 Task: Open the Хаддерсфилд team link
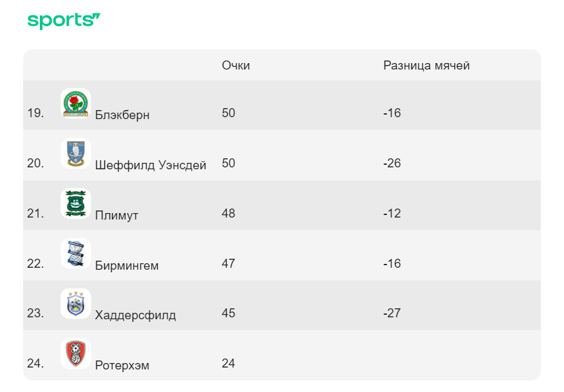point(135,315)
